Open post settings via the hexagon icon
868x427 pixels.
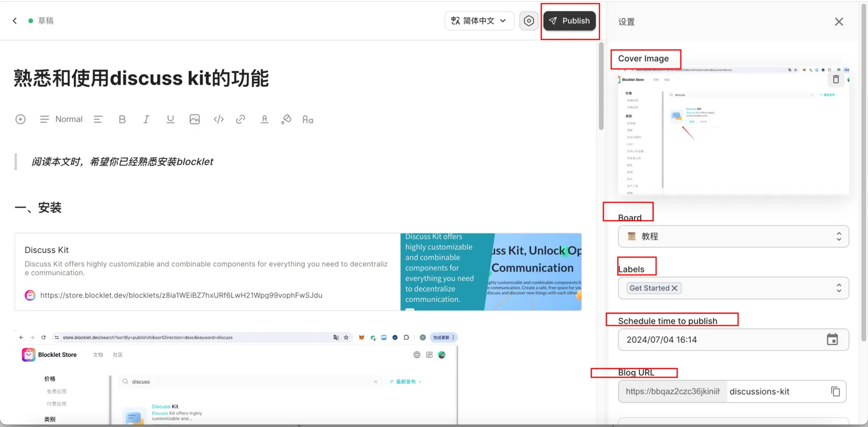[528, 21]
